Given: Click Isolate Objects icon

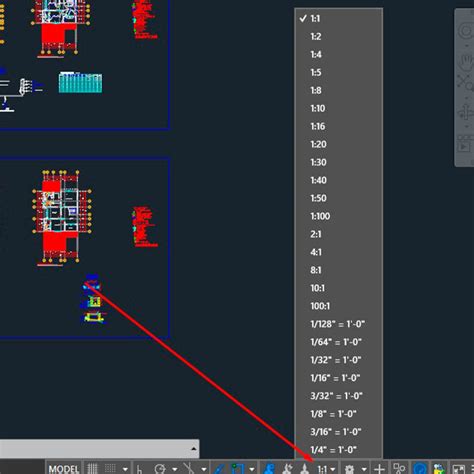Looking at the screenshot, I should tap(399, 468).
